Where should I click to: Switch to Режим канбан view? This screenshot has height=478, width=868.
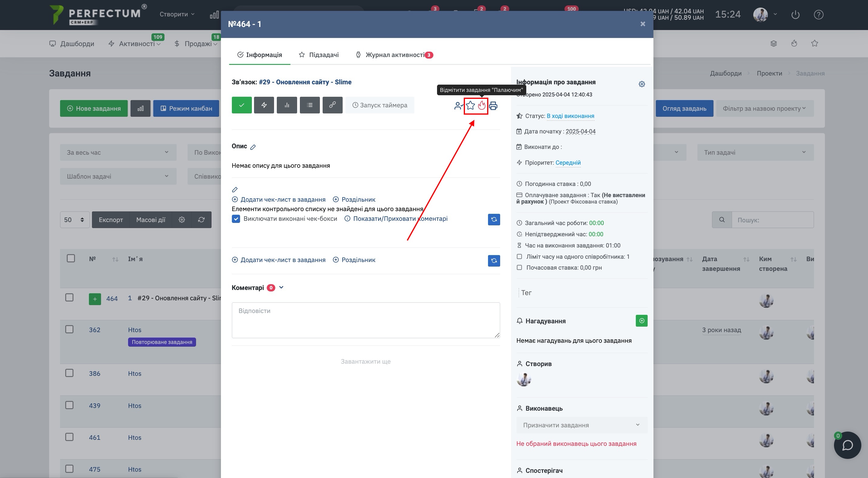point(186,108)
